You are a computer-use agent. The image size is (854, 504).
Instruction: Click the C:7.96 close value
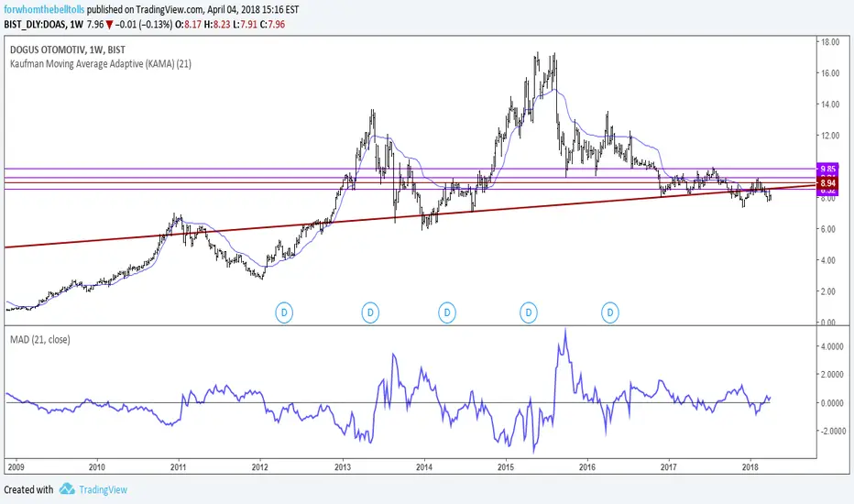(x=272, y=24)
